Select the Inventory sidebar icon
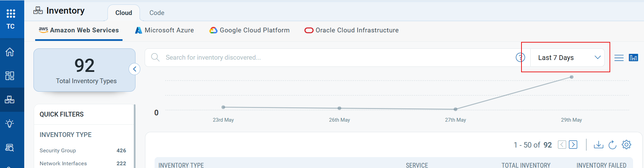The height and width of the screenshot is (168, 644). point(10,100)
